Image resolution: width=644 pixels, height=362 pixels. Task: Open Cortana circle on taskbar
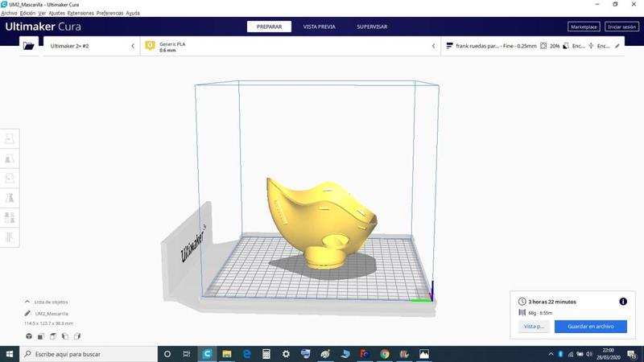pyautogui.click(x=167, y=354)
